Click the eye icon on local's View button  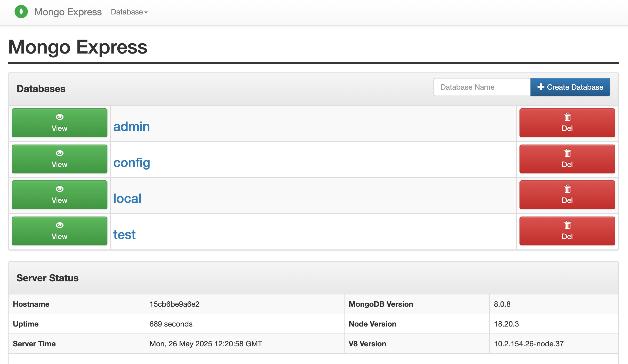coord(59,189)
